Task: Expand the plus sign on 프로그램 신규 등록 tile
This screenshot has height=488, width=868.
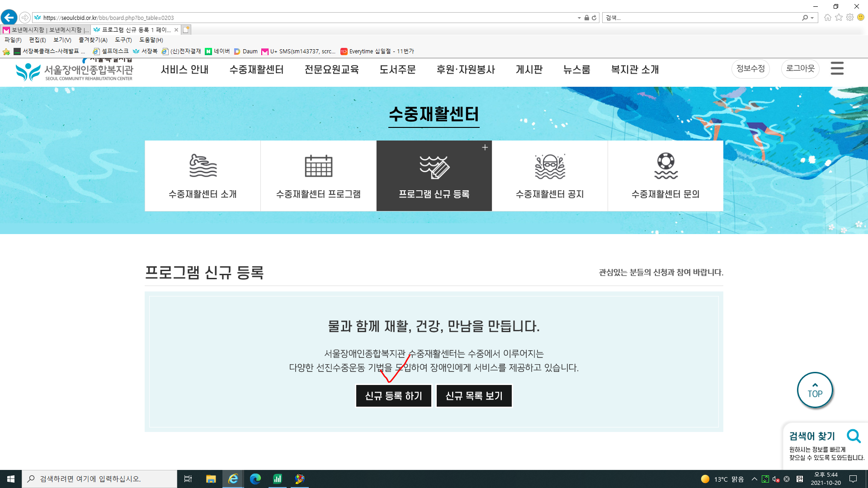Action: coord(485,147)
